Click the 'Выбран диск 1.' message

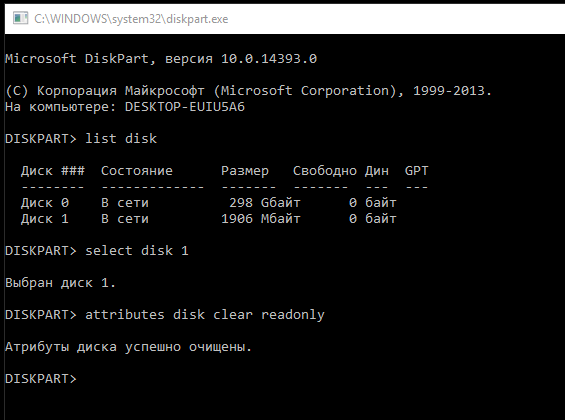tap(61, 283)
